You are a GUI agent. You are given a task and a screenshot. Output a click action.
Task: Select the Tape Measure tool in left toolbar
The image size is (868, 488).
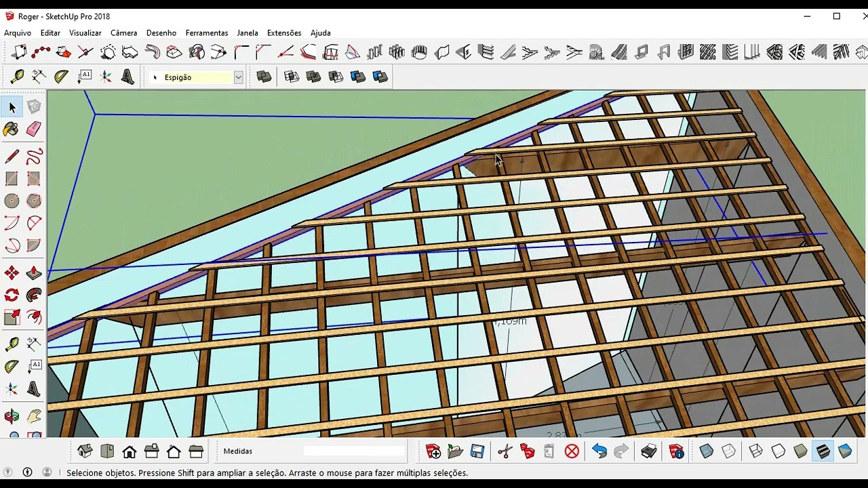[x=12, y=345]
